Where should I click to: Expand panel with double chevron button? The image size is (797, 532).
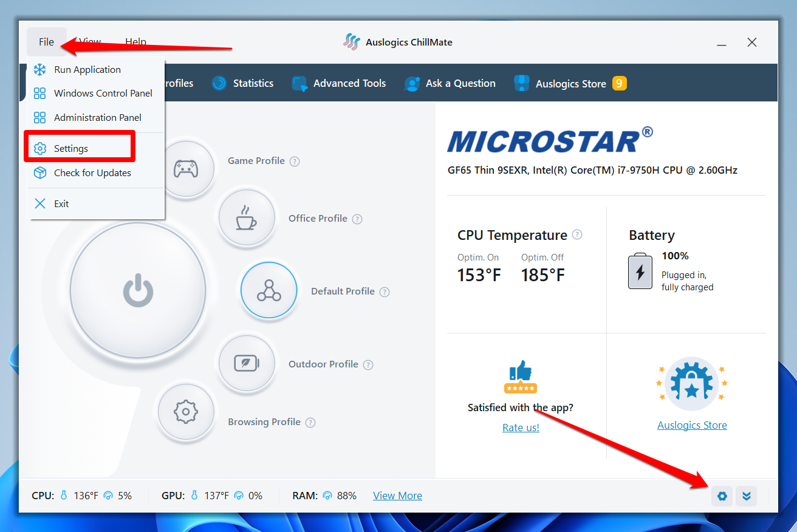click(747, 496)
